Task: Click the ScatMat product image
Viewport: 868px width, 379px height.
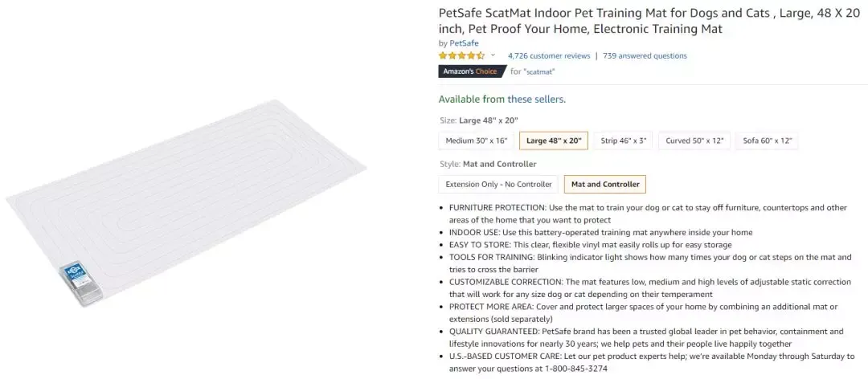Action: [186, 202]
